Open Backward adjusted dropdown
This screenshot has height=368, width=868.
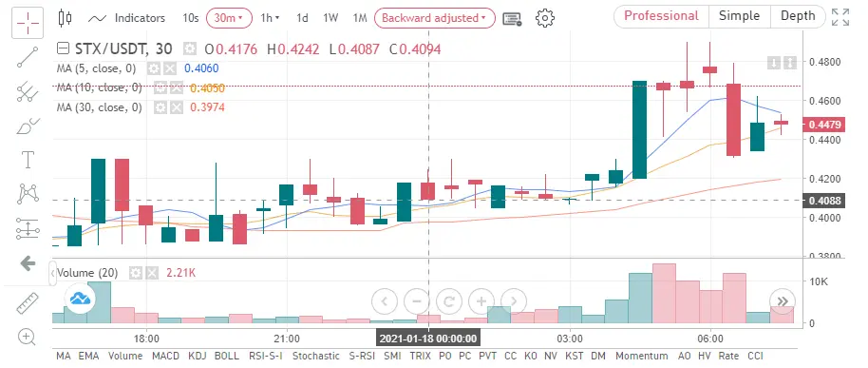[x=435, y=18]
